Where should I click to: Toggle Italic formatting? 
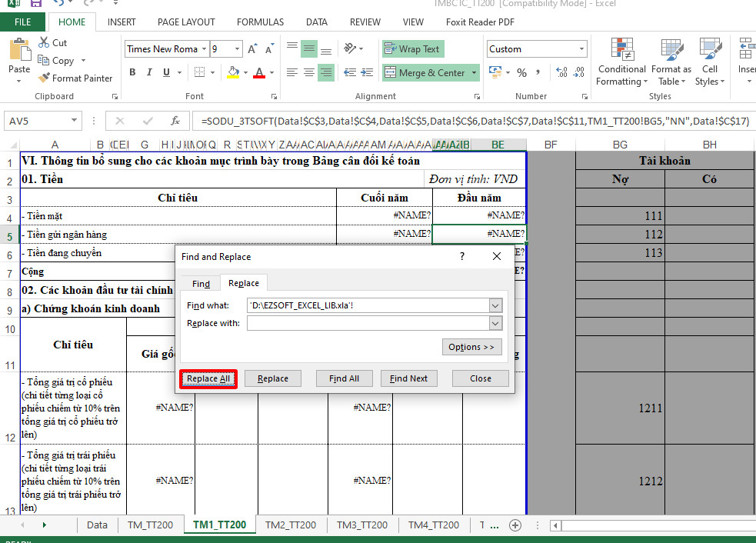(x=149, y=72)
